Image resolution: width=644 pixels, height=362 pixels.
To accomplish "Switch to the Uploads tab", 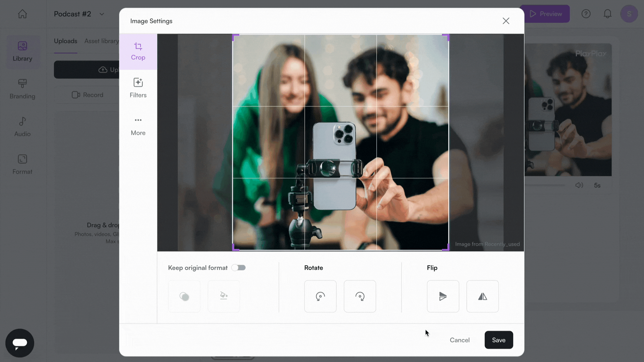I will pos(65,41).
